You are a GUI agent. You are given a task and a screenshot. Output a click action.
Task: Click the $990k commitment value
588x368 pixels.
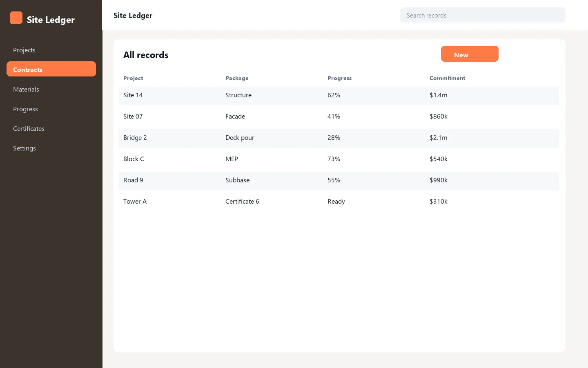(x=439, y=180)
